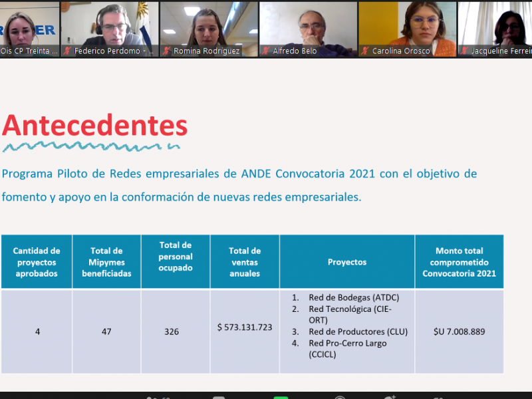Select Alfredo Belo's video thumbnail

click(308, 29)
